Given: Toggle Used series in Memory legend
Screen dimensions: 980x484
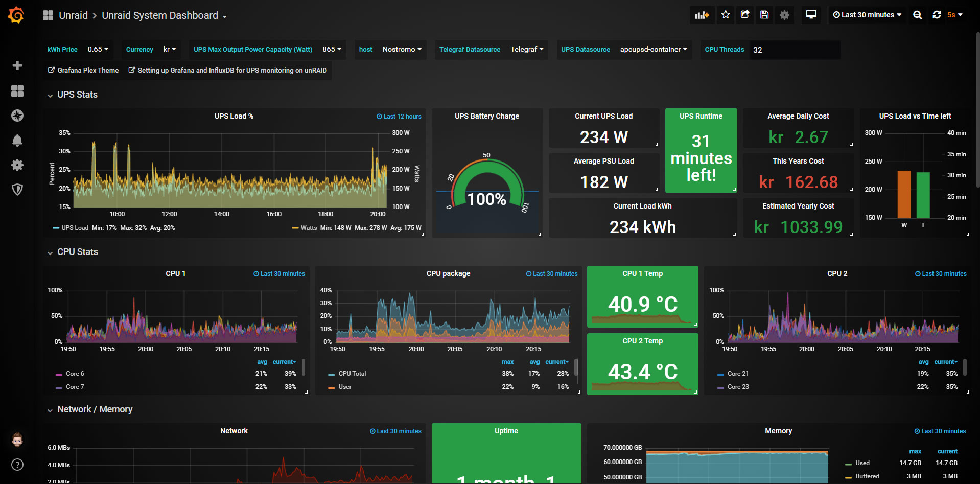Looking at the screenshot, I should click(862, 463).
